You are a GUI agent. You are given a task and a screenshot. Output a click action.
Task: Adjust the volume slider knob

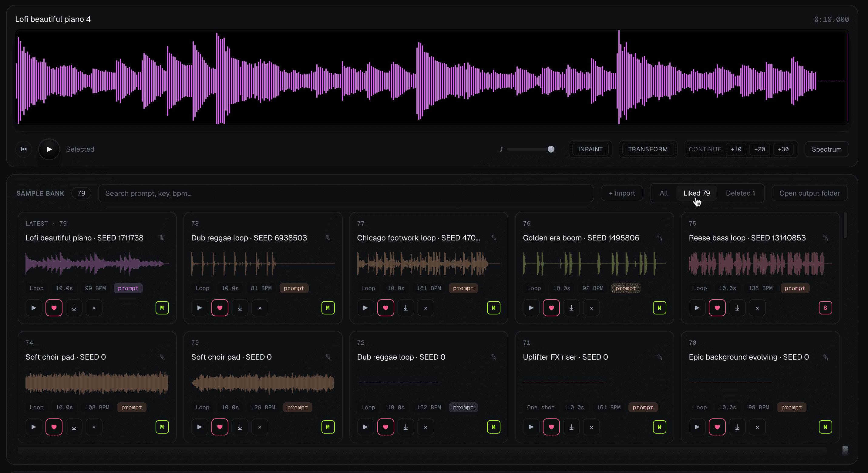(x=551, y=149)
